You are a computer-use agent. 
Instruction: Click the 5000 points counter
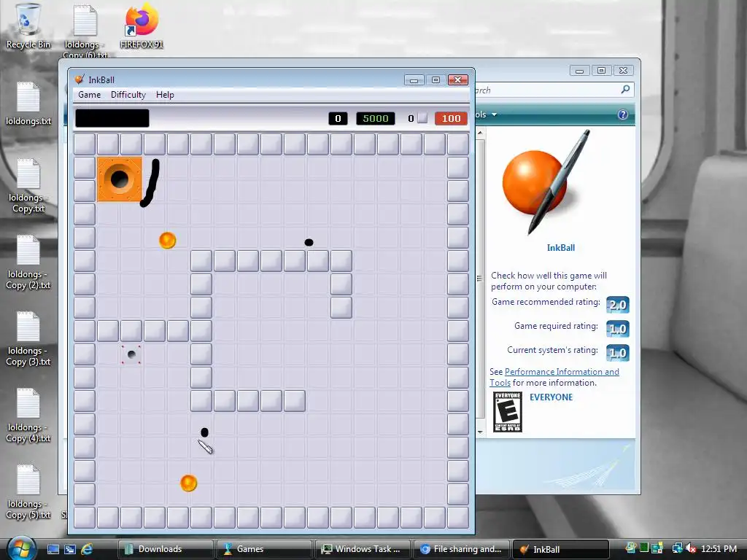point(376,119)
